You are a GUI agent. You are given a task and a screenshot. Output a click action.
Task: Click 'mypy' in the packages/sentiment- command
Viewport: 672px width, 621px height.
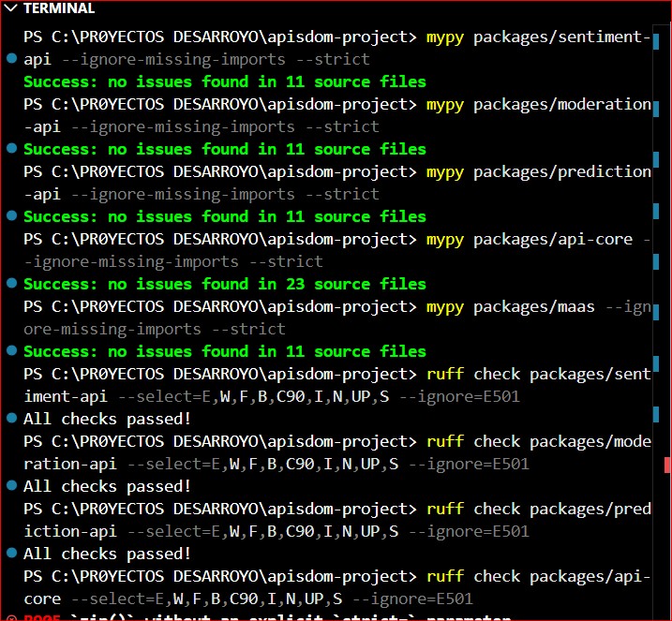(x=445, y=37)
